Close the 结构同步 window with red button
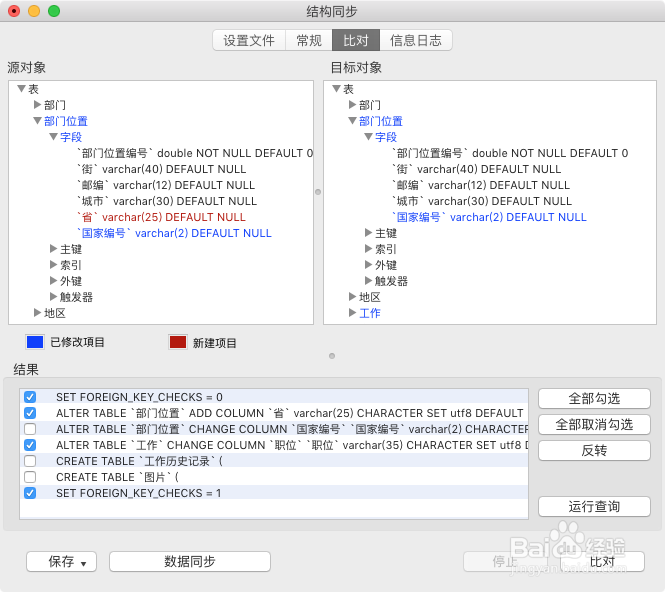 tap(14, 11)
